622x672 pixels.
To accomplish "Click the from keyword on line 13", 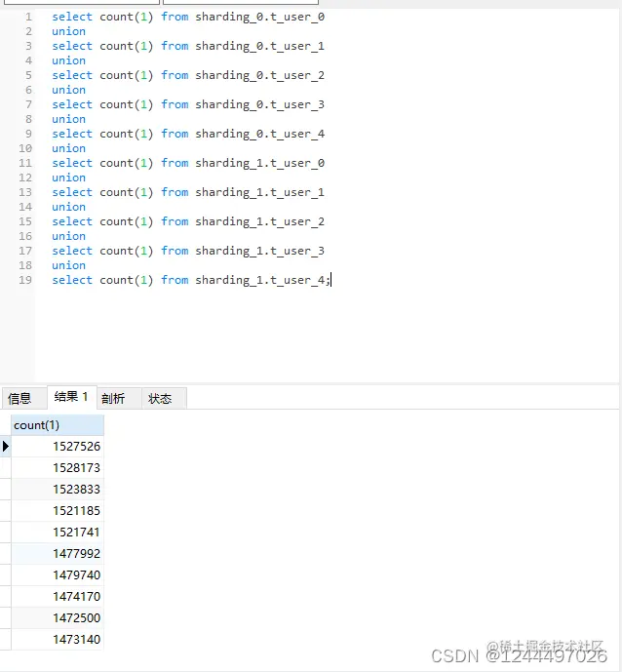I will pyautogui.click(x=175, y=192).
